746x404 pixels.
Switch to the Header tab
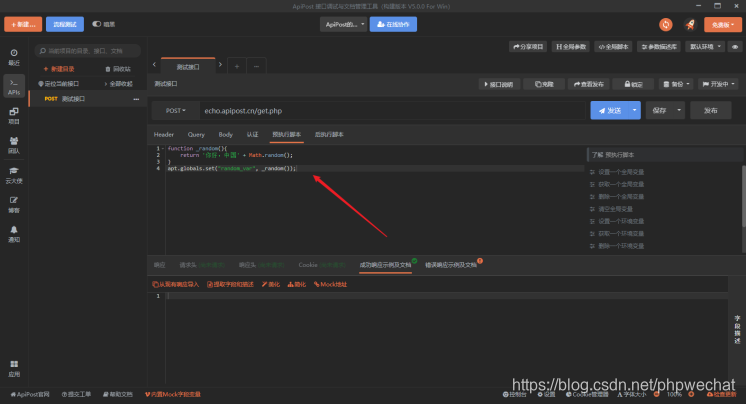click(164, 135)
